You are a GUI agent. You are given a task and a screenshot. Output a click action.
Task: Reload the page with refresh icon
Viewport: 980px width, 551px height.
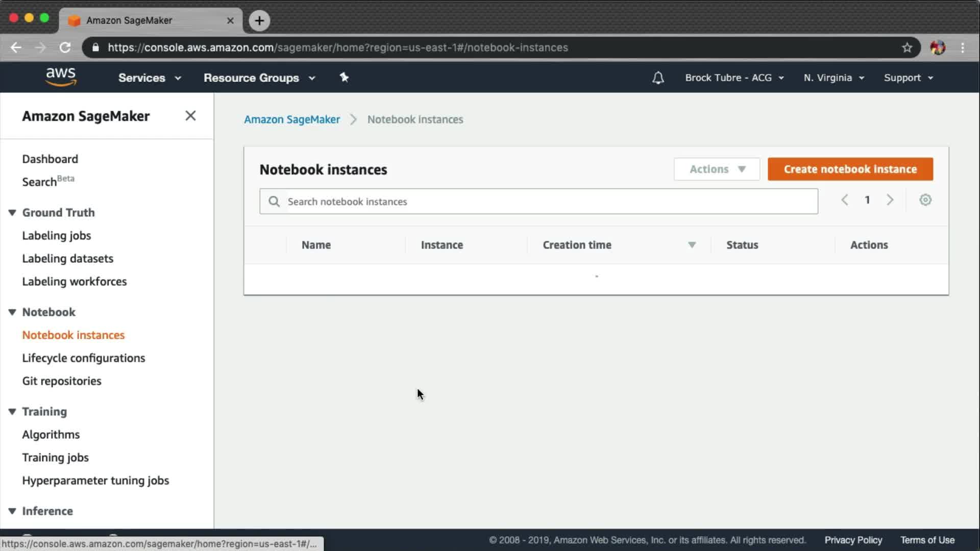[65, 47]
